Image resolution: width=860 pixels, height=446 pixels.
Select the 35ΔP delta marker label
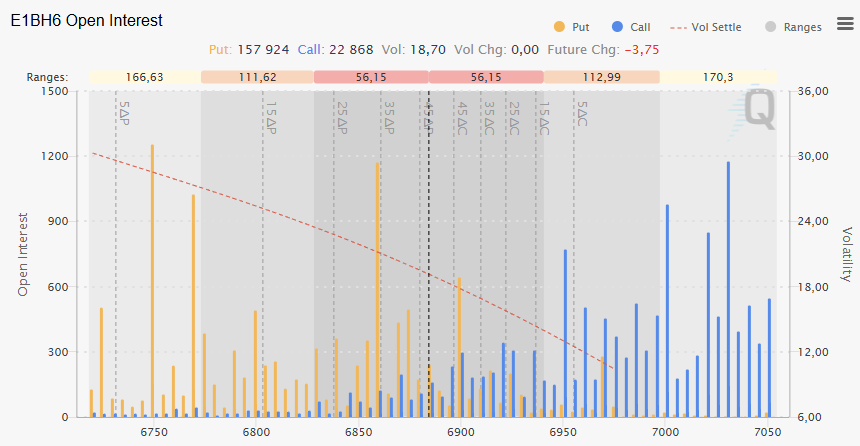click(x=389, y=118)
